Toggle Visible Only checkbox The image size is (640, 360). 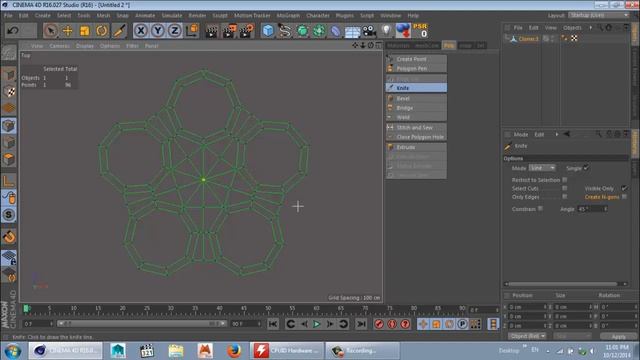pyautogui.click(x=624, y=188)
